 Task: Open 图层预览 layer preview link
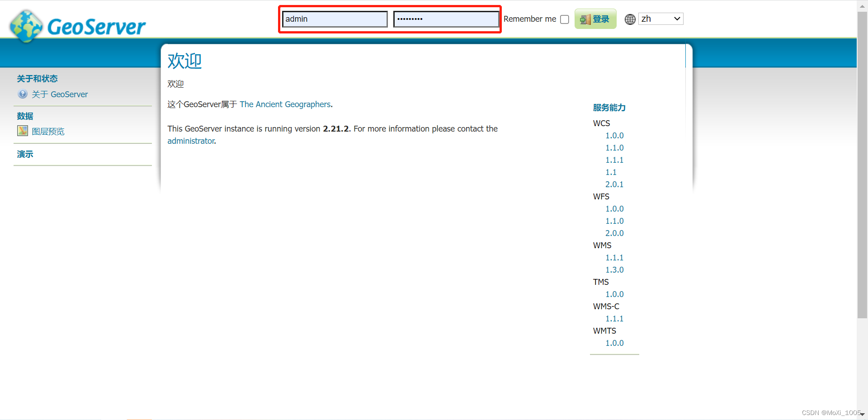(x=48, y=132)
